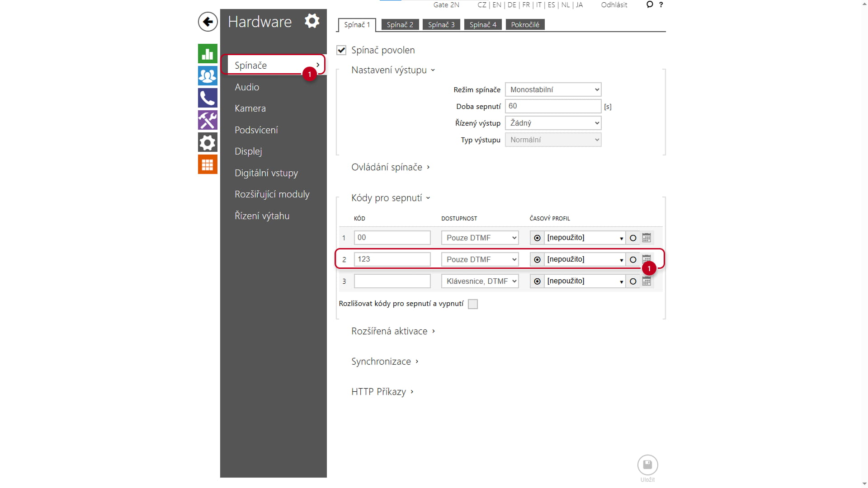
Task: Select profile radio button in code row 3
Action: tap(537, 281)
